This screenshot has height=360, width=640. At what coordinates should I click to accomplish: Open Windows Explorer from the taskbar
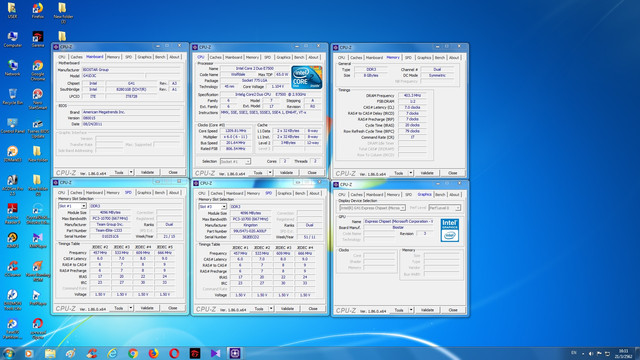click(50, 353)
